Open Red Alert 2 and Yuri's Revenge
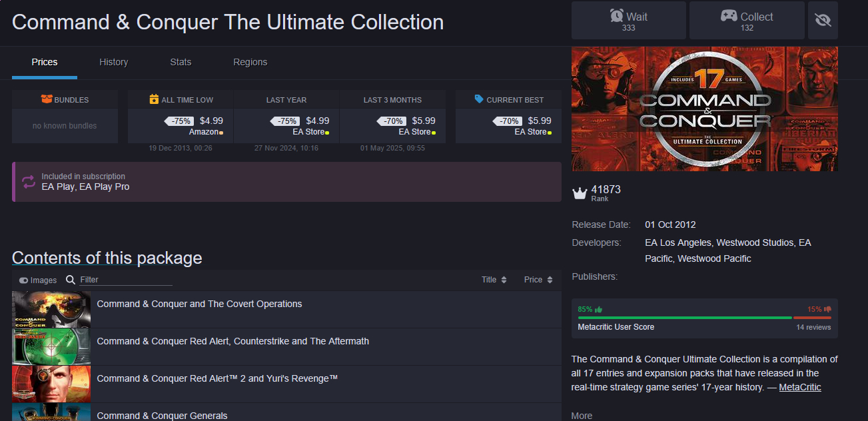 [218, 378]
